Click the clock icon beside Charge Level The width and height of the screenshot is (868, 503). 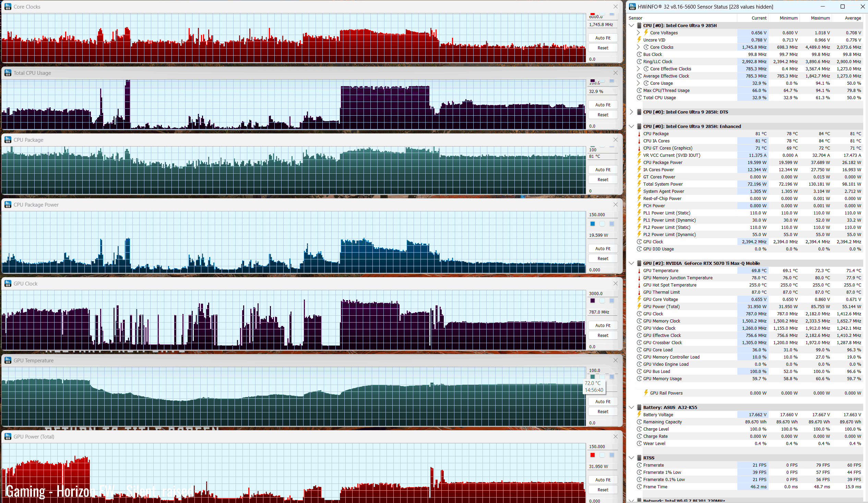pyautogui.click(x=639, y=429)
